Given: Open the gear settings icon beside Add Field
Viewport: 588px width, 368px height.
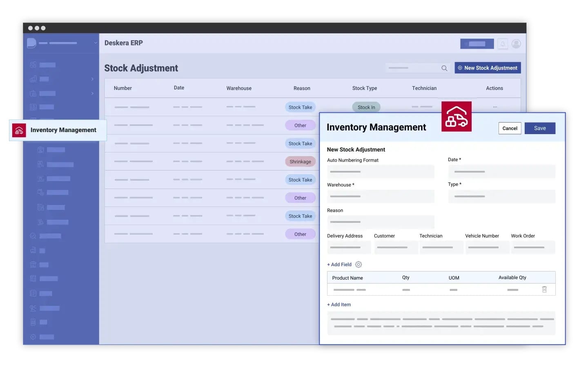Looking at the screenshot, I should [359, 265].
